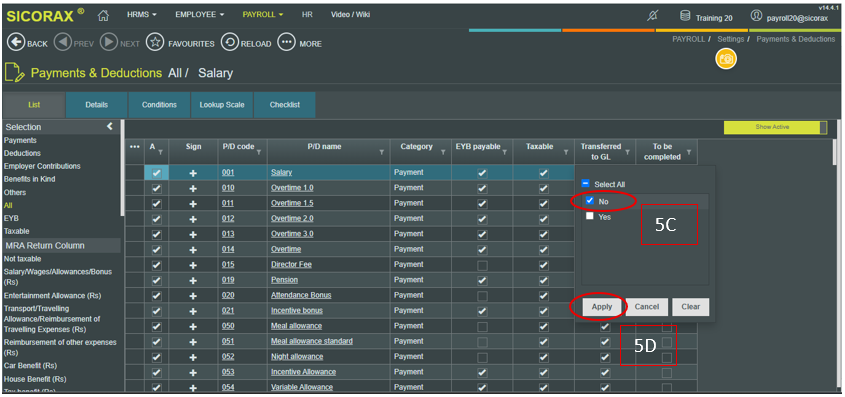Check the No filter option

coord(590,200)
